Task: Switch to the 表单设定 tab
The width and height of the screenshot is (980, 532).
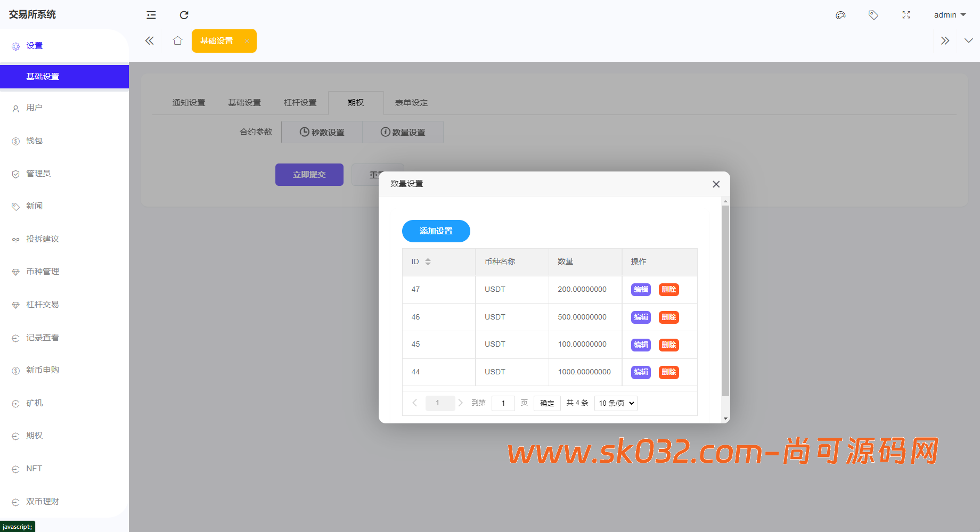Action: 411,102
